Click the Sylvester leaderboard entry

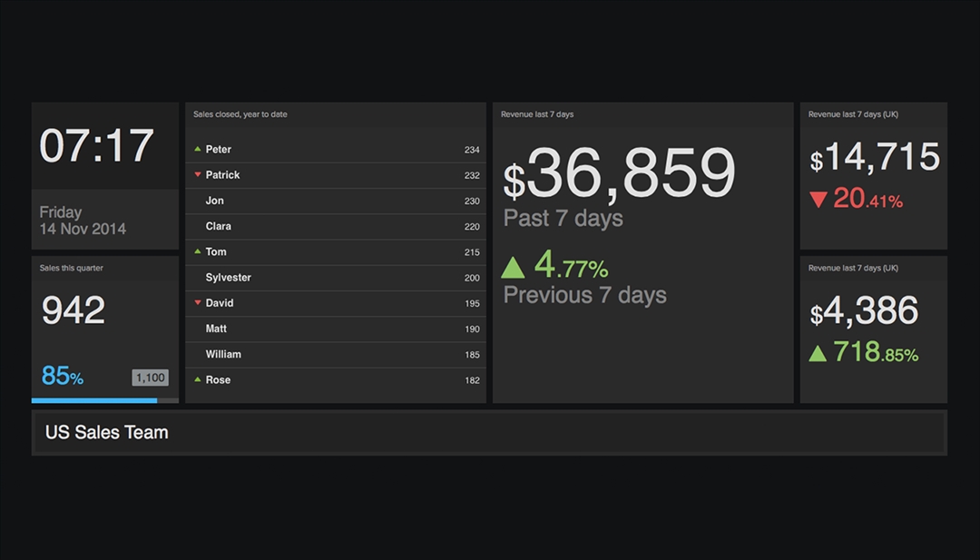click(x=336, y=278)
